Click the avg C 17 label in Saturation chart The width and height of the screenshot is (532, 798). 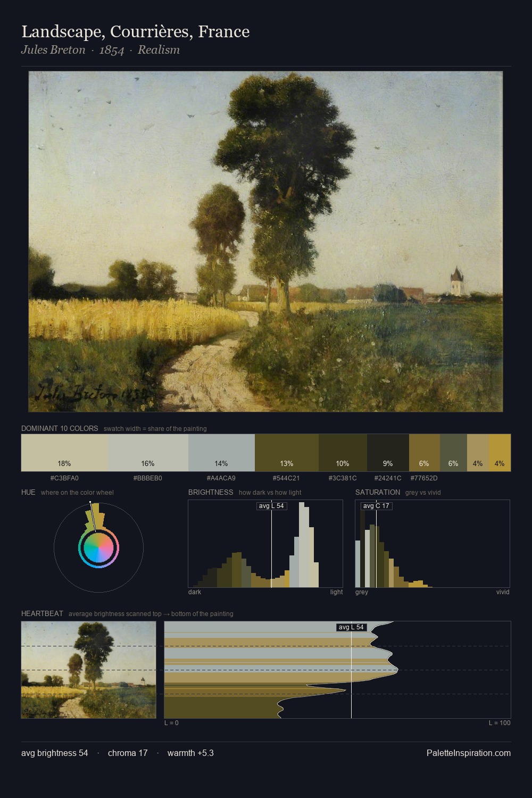(x=376, y=506)
